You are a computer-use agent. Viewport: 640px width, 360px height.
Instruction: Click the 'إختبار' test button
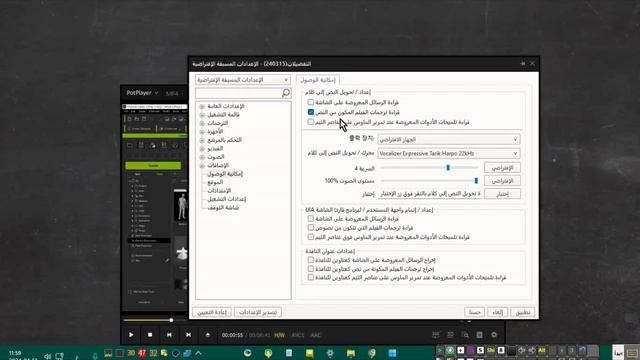tap(502, 194)
